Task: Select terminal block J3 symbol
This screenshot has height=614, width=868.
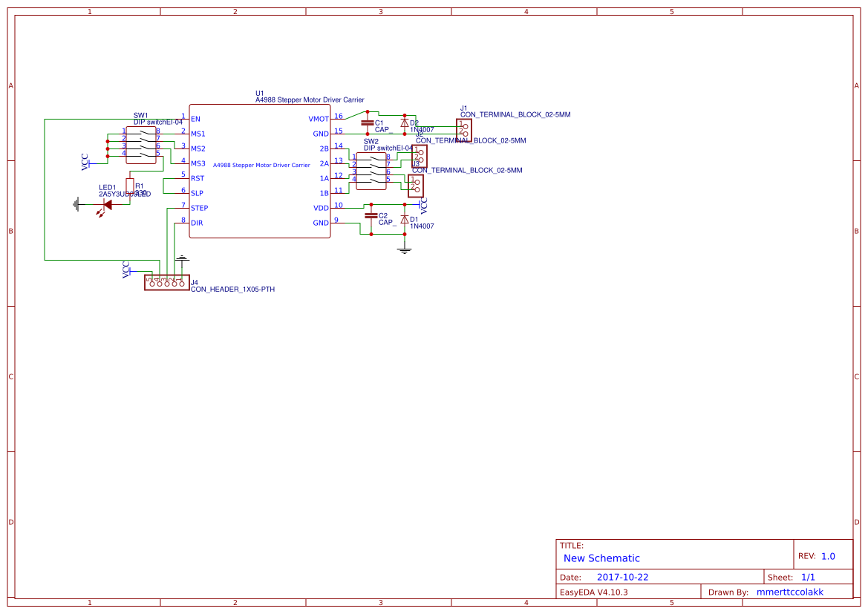Action: [416, 186]
